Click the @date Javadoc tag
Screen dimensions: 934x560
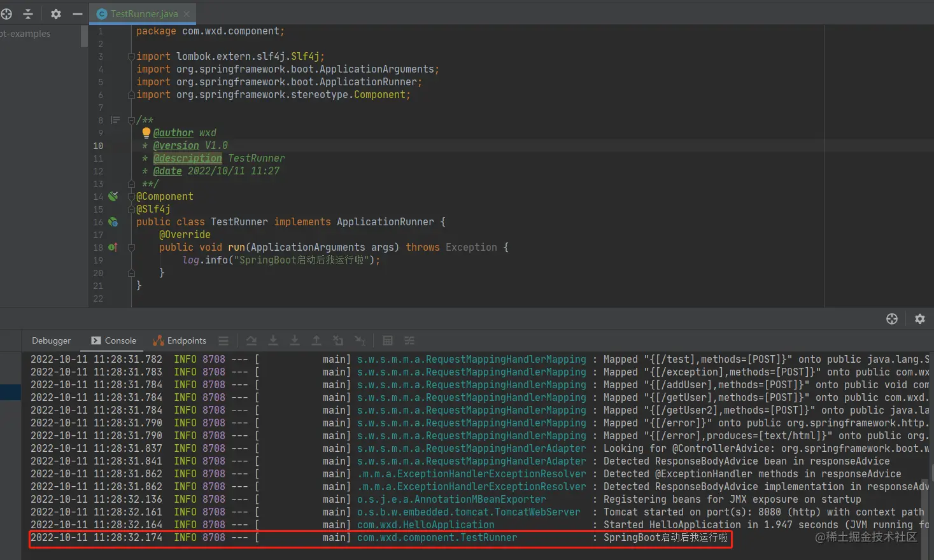(167, 171)
